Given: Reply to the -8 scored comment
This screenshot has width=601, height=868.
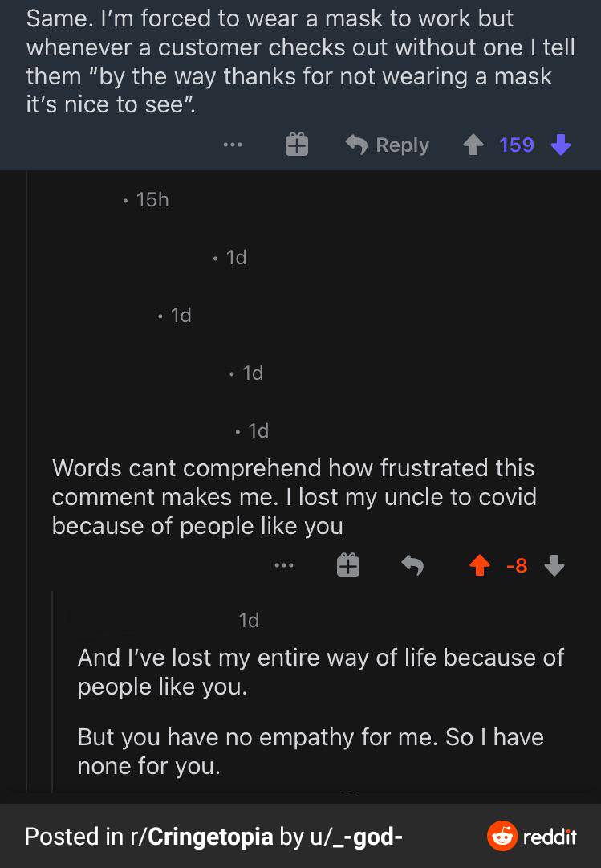Looking at the screenshot, I should coord(412,564).
